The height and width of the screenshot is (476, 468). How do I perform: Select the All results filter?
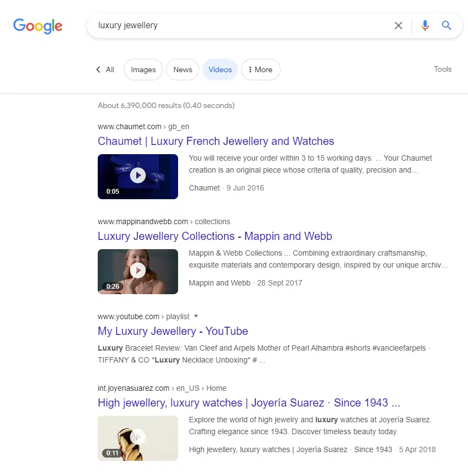110,69
